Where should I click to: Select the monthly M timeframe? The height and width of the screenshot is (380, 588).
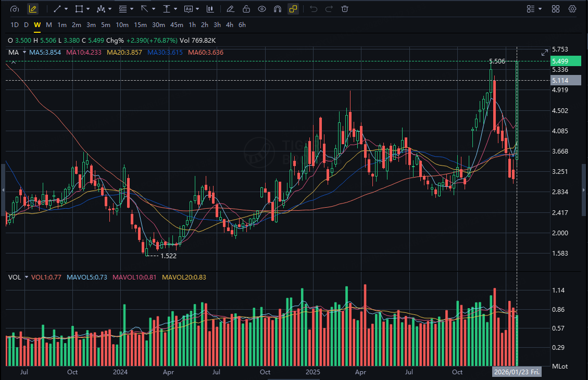[x=49, y=25]
